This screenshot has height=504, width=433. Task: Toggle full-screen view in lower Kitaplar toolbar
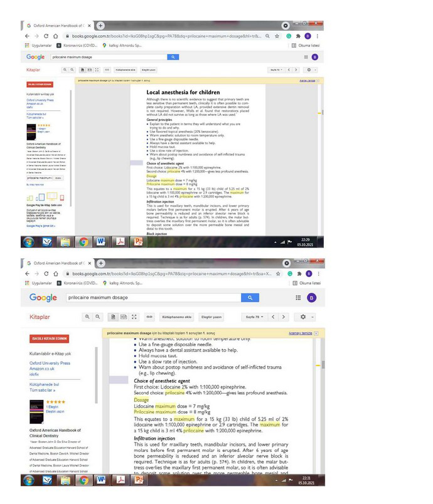tap(134, 317)
